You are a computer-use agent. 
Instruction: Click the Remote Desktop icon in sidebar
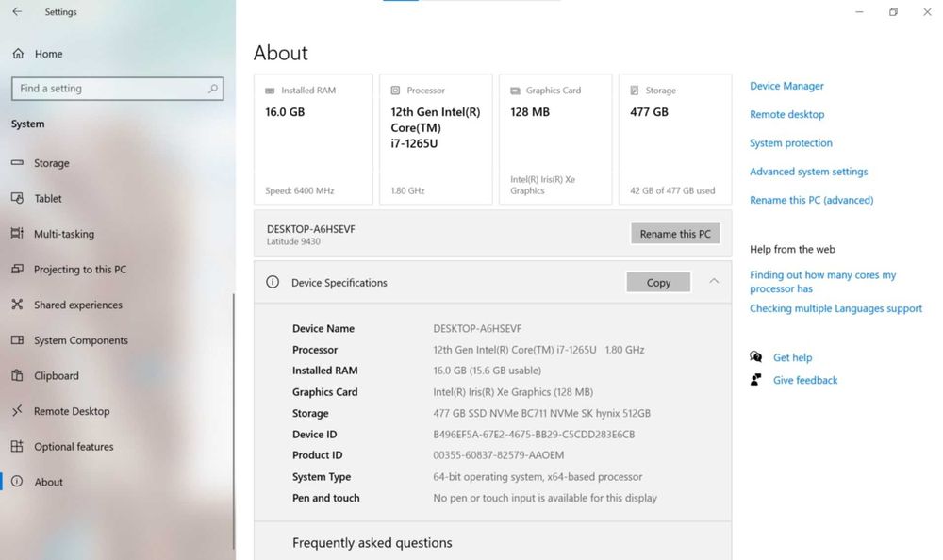click(17, 411)
